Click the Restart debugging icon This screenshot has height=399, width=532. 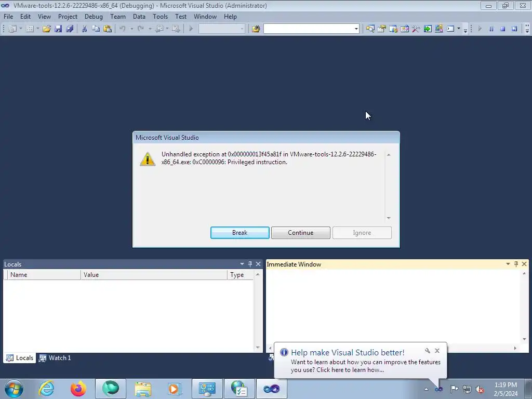pos(514,29)
